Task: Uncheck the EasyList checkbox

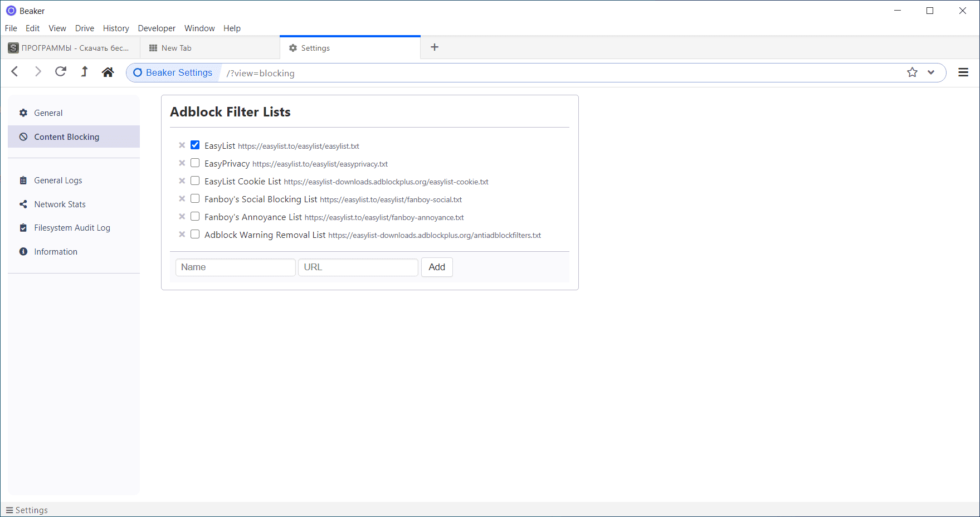Action: click(195, 145)
